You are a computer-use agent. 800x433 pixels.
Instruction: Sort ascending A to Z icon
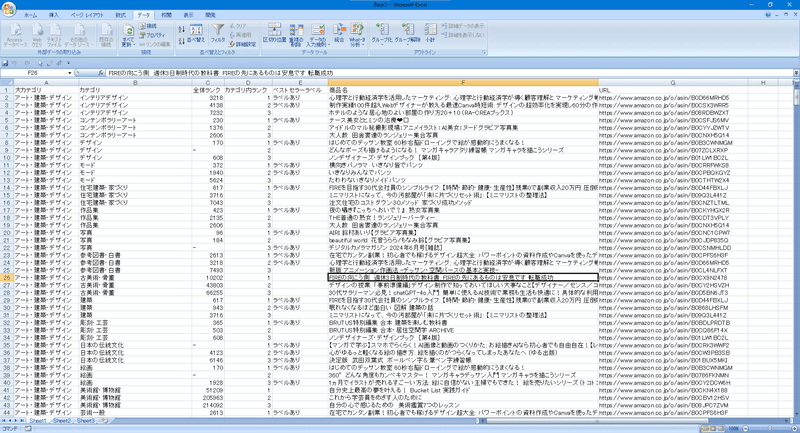tap(182, 27)
